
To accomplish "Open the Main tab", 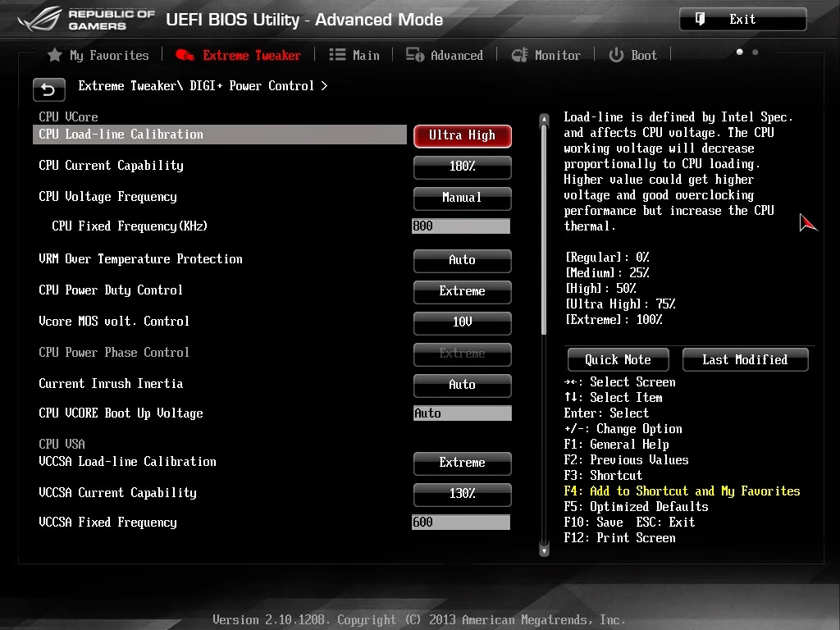I will pyautogui.click(x=354, y=55).
